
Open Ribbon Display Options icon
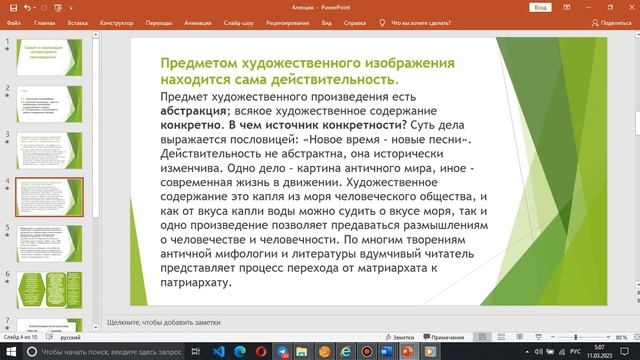(x=567, y=7)
